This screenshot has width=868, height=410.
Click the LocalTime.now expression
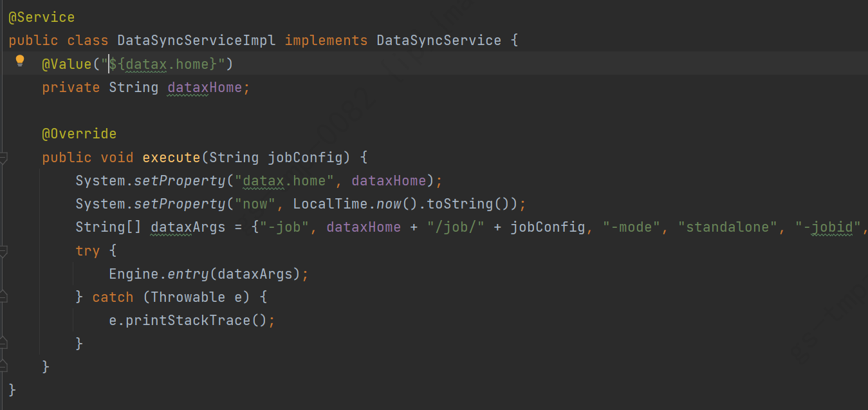pyautogui.click(x=347, y=203)
